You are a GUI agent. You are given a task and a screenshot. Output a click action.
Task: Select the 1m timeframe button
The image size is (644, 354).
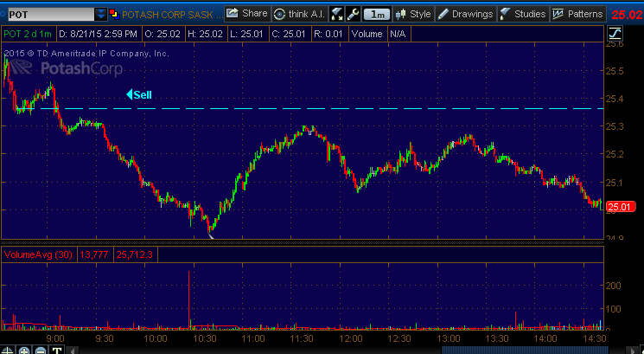[x=376, y=14]
